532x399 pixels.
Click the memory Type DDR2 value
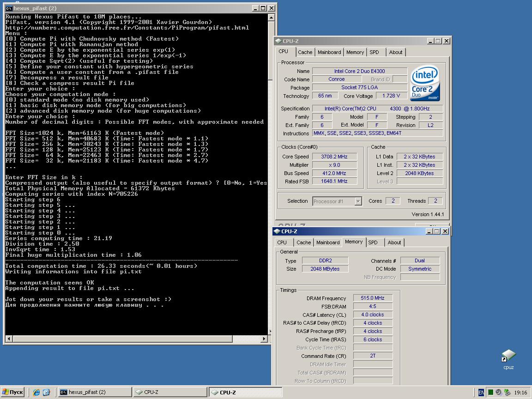point(326,261)
